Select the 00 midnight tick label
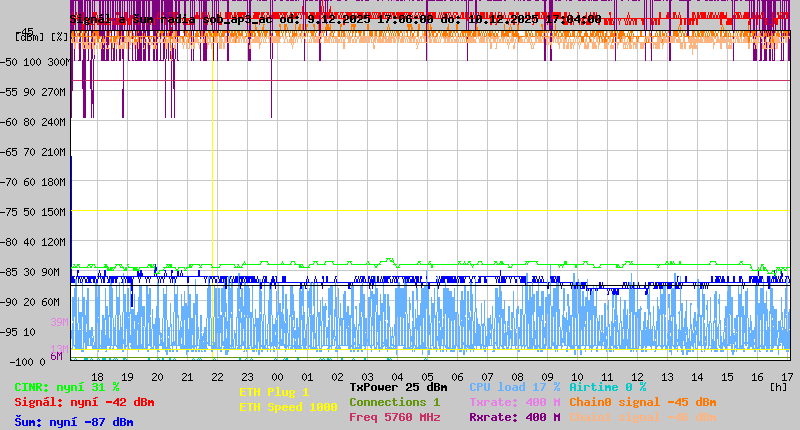Viewport: 800px width, 430px height. coord(277,377)
